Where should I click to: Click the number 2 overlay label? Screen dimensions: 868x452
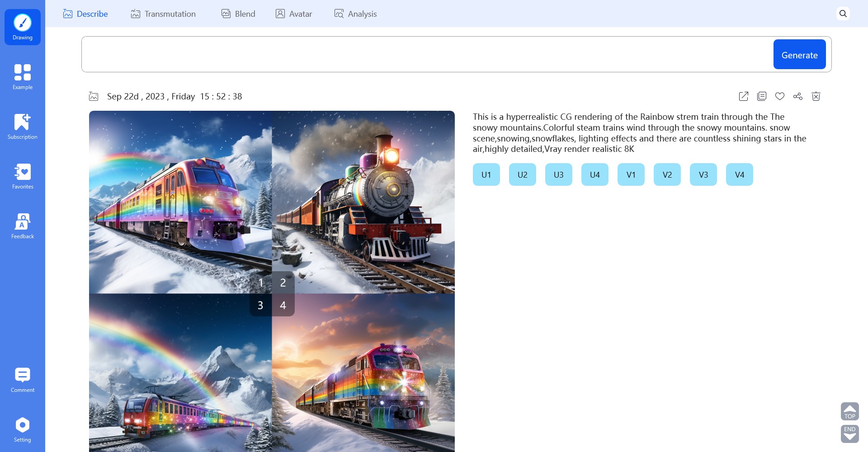click(x=283, y=282)
